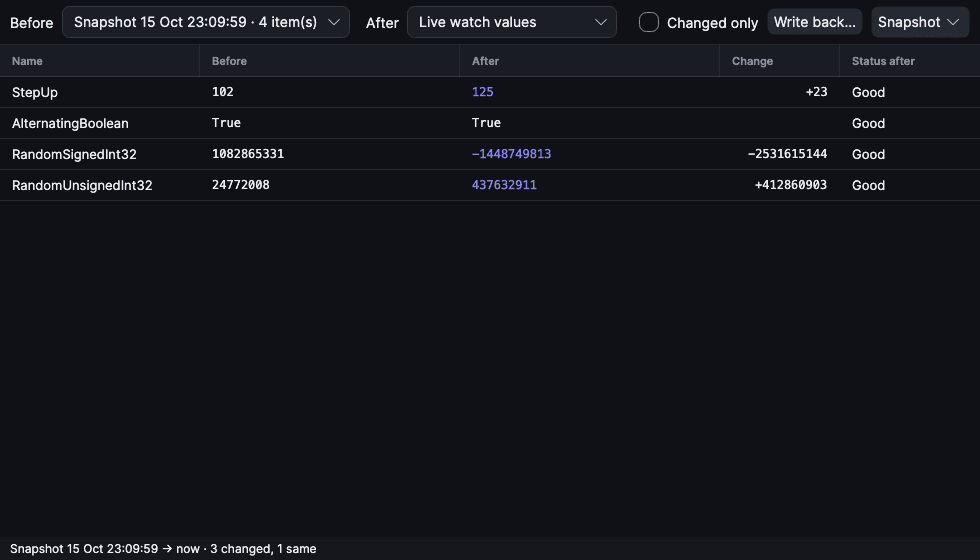This screenshot has height=560, width=980.
Task: Click the change value +23
Action: (x=816, y=92)
